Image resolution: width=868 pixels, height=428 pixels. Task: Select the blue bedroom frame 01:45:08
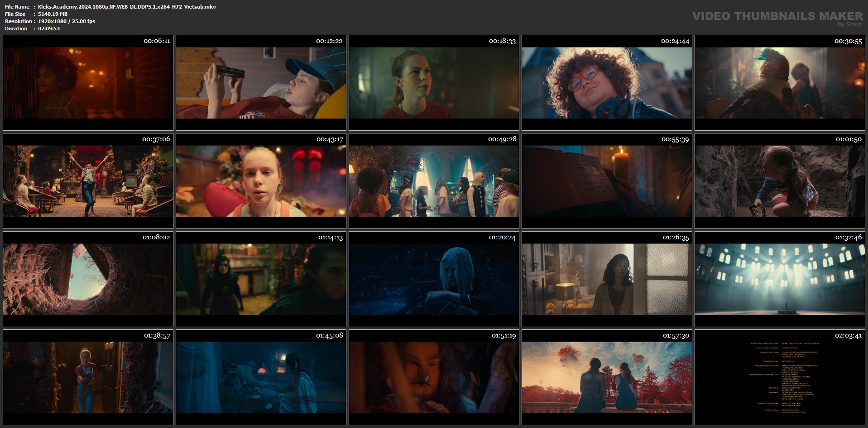pyautogui.click(x=261, y=377)
